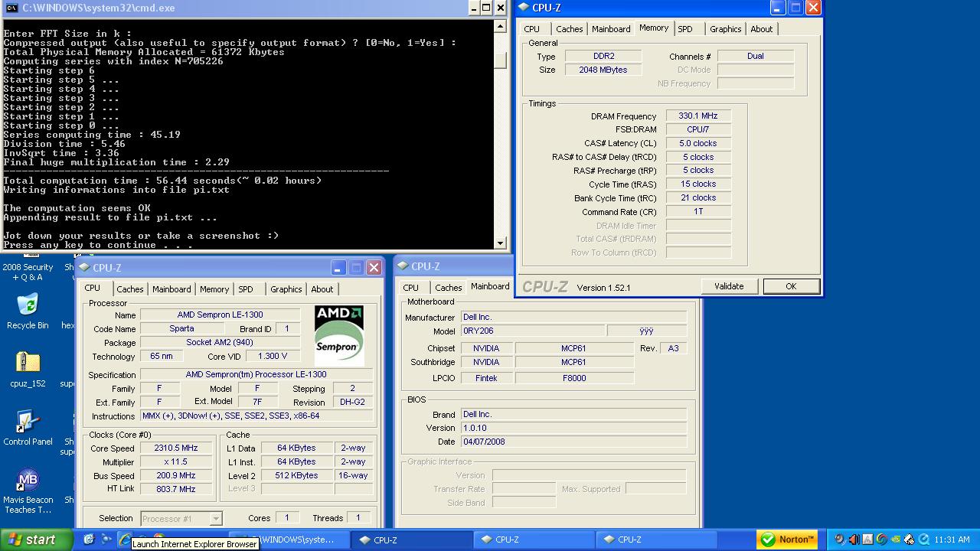Select Caches tab in Dell mainboard CPU-Z window
This screenshot has width=980, height=551.
[449, 288]
